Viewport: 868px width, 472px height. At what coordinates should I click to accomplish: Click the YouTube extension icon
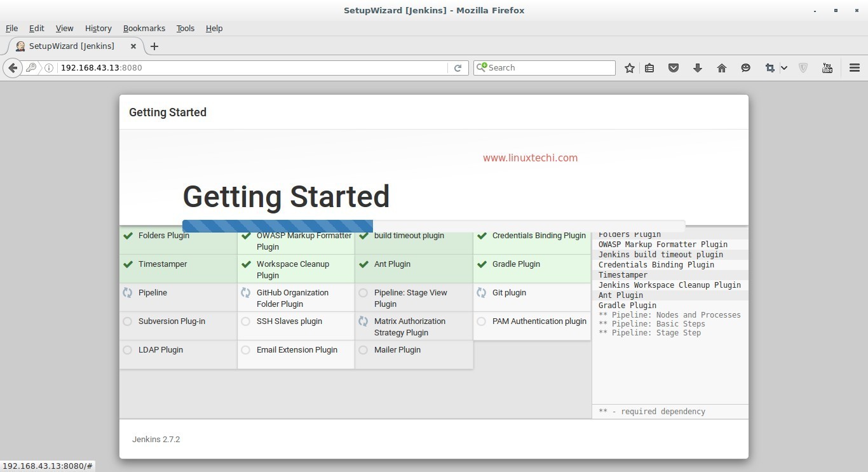pos(827,67)
